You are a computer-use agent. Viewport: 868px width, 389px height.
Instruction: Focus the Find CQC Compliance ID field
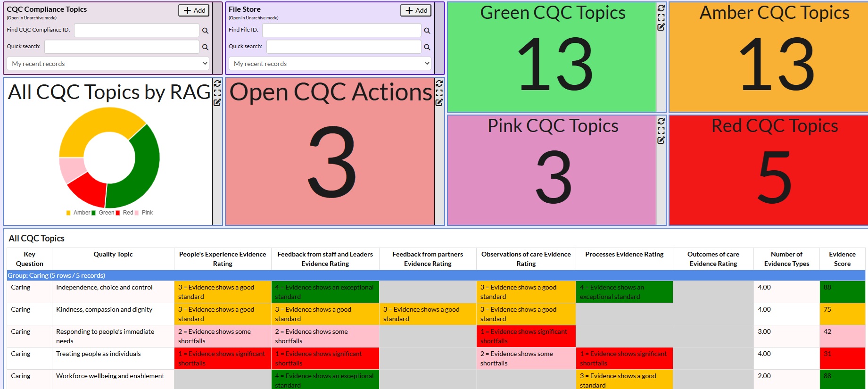click(137, 30)
